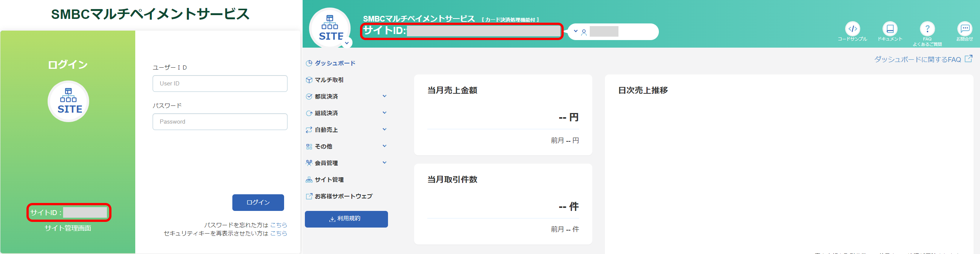Expand the 継続決済 submenu chevron

[384, 113]
